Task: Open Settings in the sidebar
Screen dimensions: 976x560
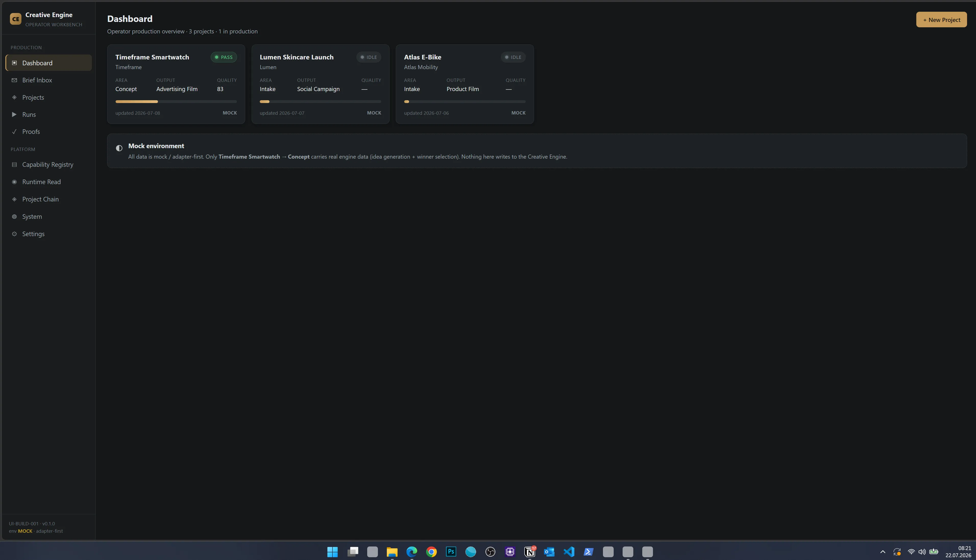Action: pyautogui.click(x=48, y=234)
